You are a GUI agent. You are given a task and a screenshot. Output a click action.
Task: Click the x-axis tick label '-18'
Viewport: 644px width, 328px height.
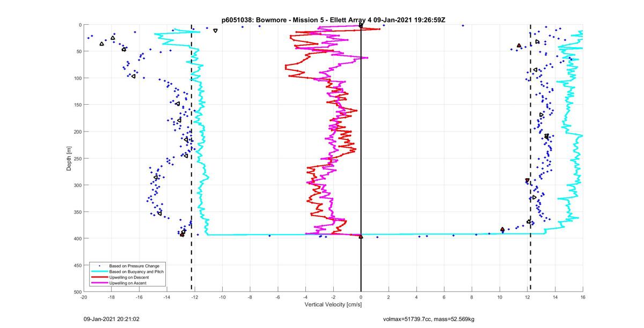pyautogui.click(x=112, y=297)
